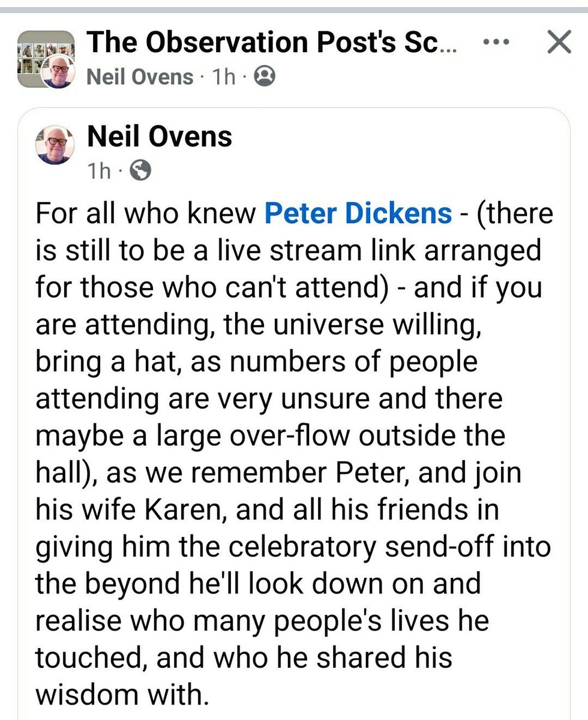Open the truncated group title to see full name
This screenshot has width=588, height=720.
pos(270,42)
